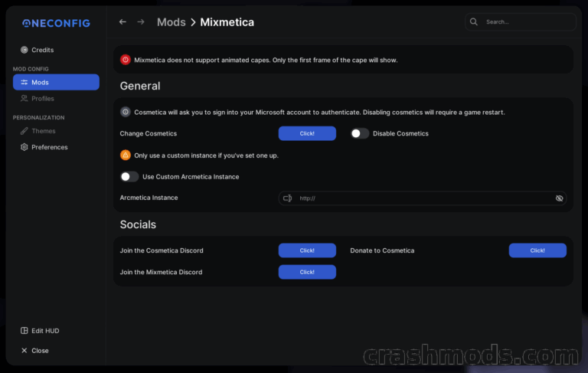Click the General section heading
The width and height of the screenshot is (588, 373).
coord(140,86)
